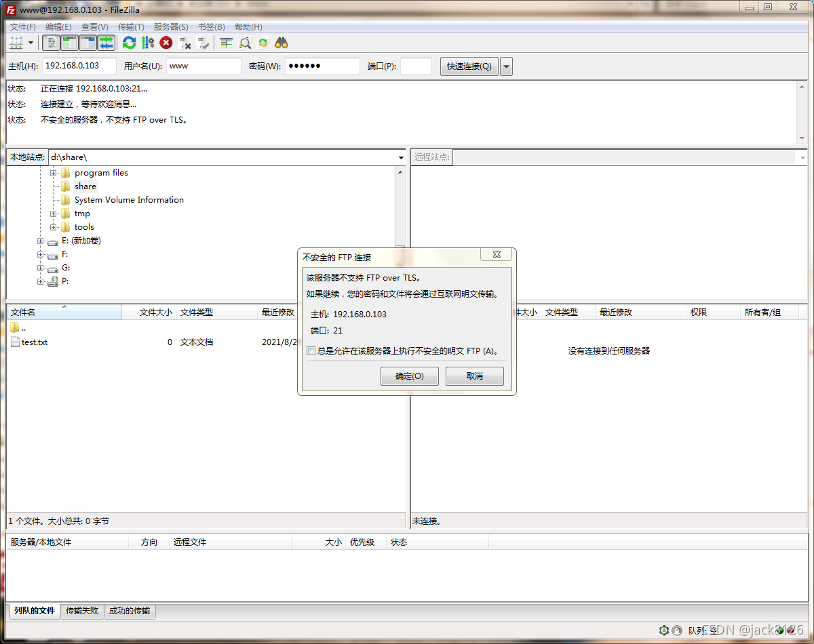
Task: Open the 文件(F) menu
Action: pos(23,26)
